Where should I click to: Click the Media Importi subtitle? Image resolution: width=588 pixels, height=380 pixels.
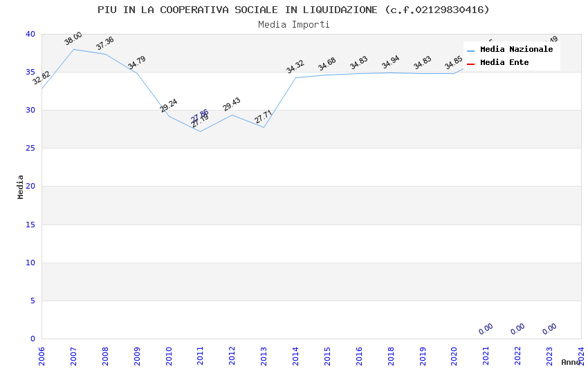pos(293,24)
